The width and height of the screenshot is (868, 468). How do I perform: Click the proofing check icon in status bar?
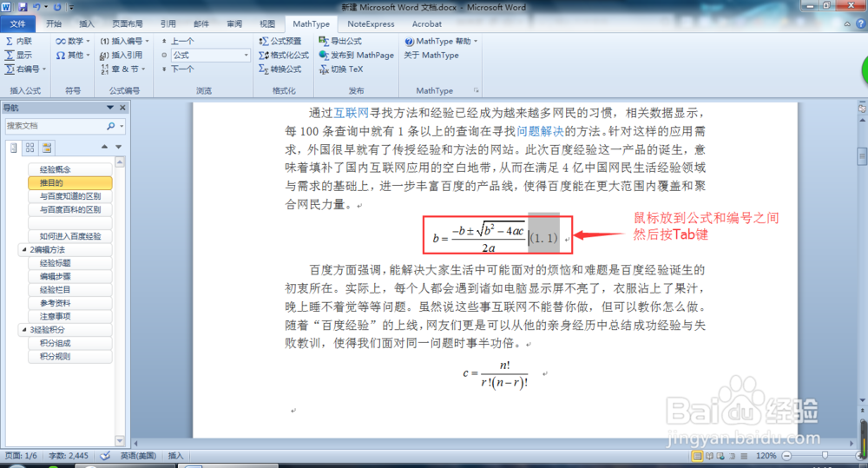(x=105, y=456)
